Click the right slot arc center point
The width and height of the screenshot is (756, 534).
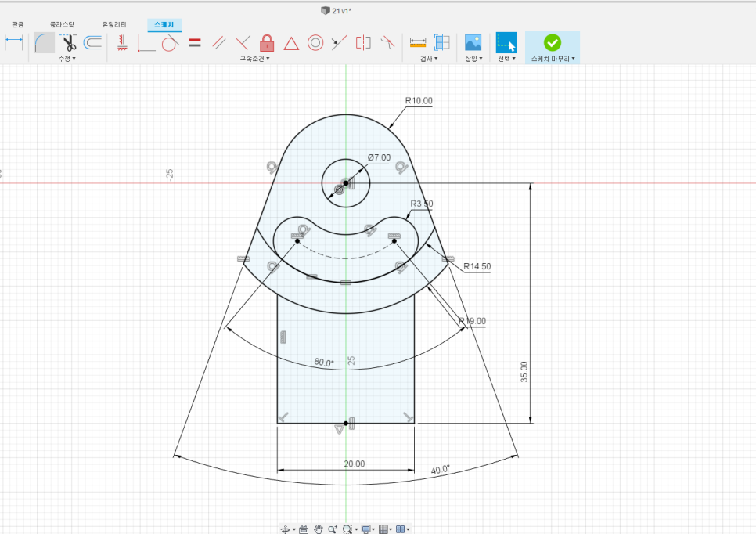point(394,240)
